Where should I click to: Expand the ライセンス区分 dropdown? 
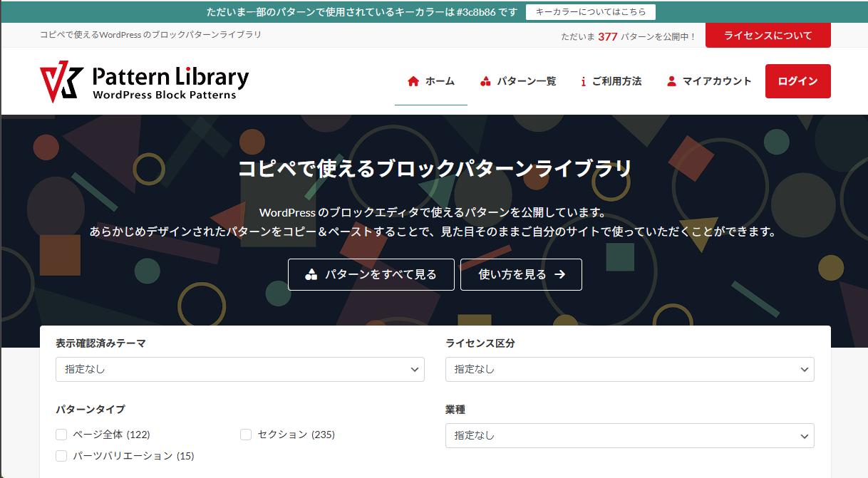pos(629,370)
